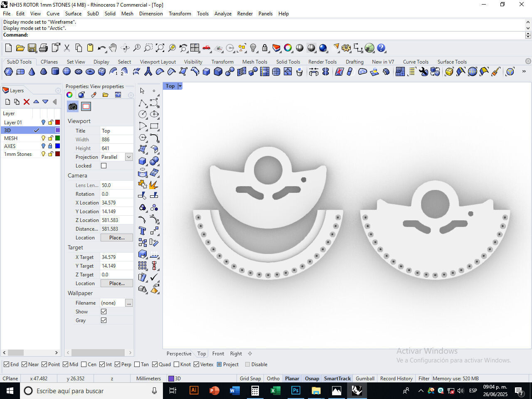
Task: Open the Properties panel gear options
Action: click(x=131, y=95)
